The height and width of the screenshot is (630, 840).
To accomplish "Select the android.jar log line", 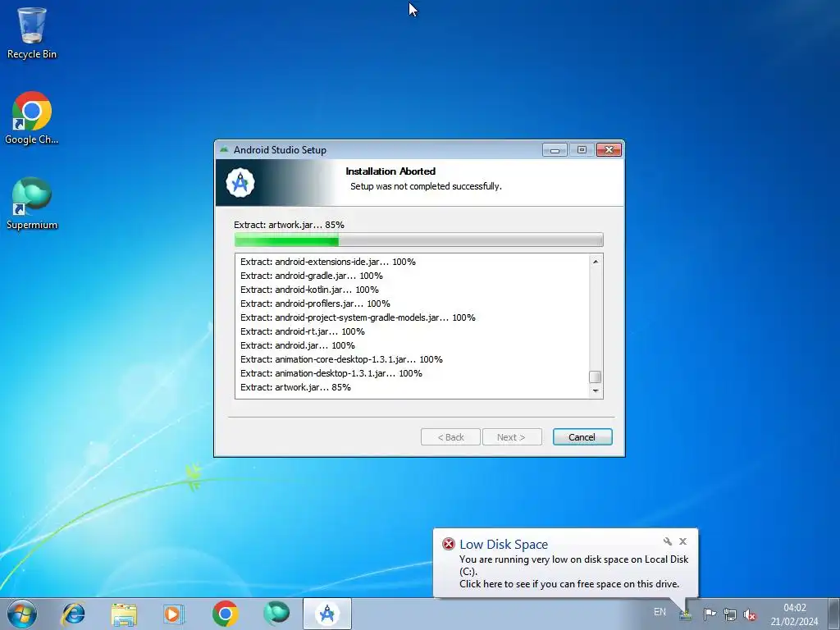I will (x=297, y=345).
